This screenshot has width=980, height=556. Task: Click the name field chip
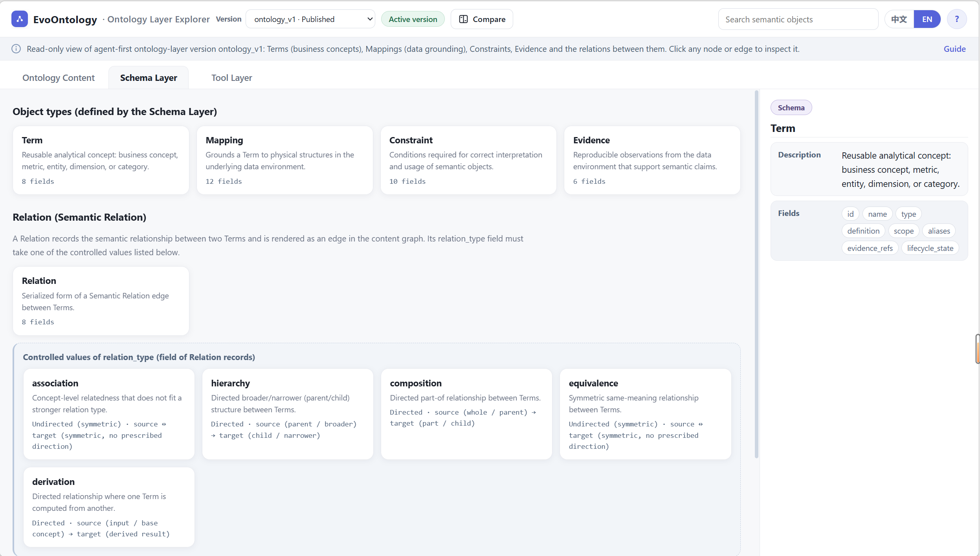(877, 214)
